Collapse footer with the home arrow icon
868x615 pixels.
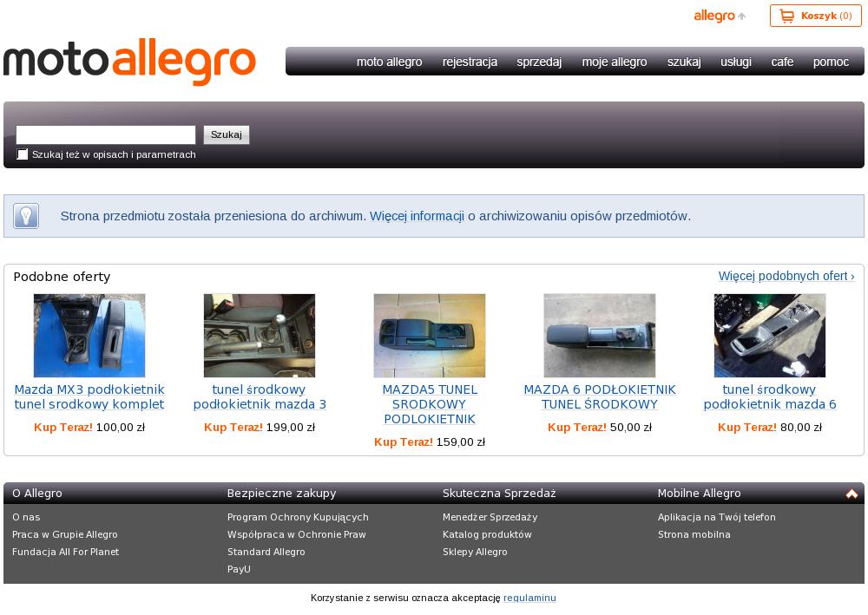[x=852, y=494]
